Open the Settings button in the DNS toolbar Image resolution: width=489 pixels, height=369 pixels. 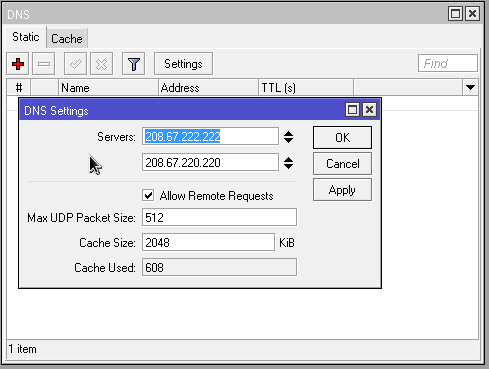[x=183, y=64]
